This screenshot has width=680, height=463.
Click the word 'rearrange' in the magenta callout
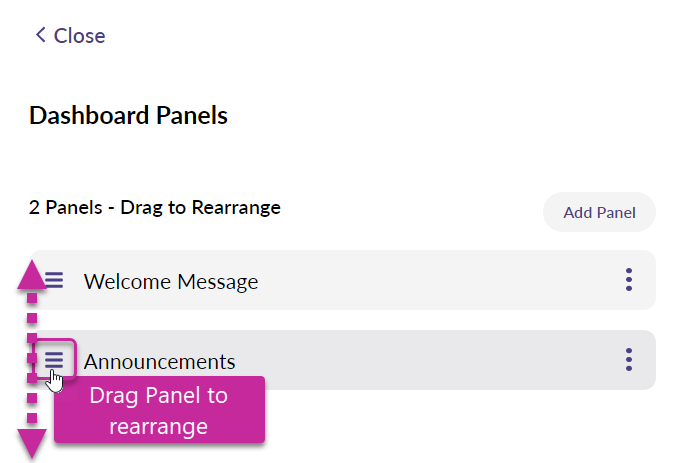(x=159, y=427)
